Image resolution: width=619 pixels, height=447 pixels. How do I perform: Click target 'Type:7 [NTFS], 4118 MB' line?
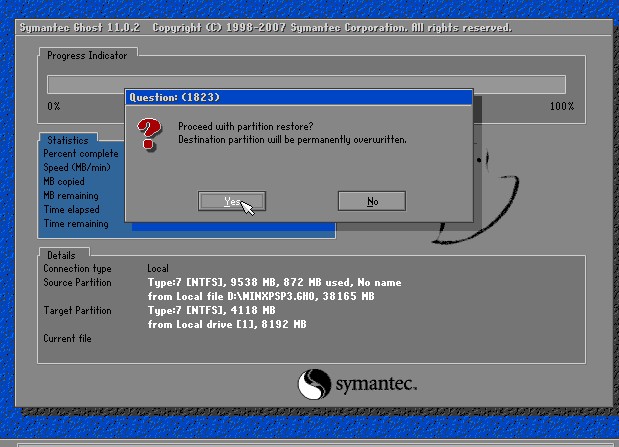tap(212, 310)
